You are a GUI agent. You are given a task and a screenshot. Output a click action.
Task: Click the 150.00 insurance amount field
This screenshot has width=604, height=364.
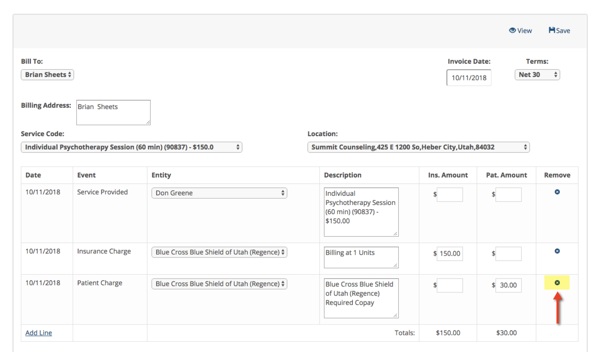pos(450,253)
